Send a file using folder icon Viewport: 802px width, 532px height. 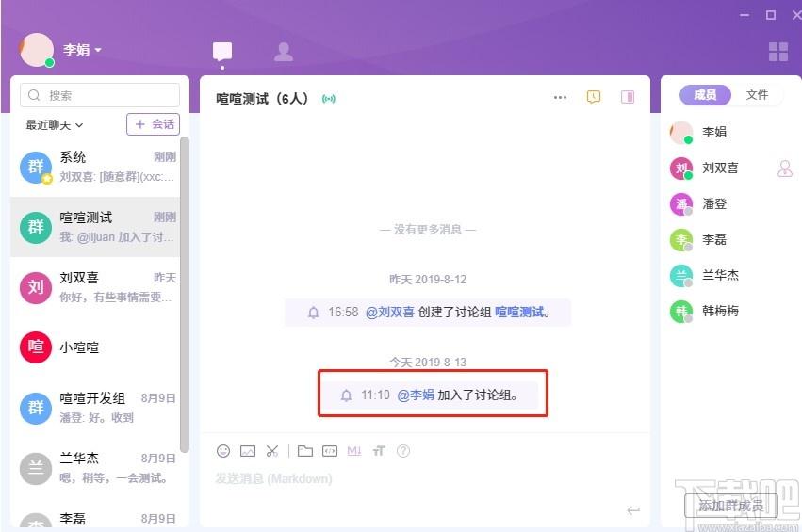(x=305, y=451)
